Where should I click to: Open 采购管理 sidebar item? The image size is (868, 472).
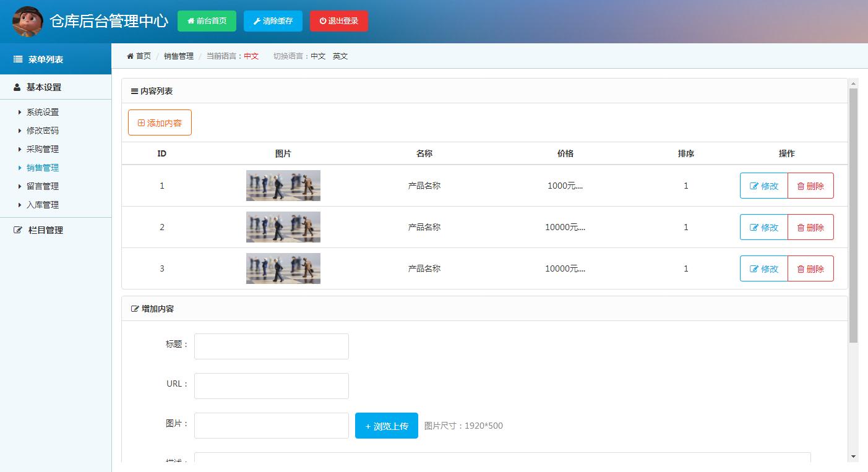click(x=43, y=149)
